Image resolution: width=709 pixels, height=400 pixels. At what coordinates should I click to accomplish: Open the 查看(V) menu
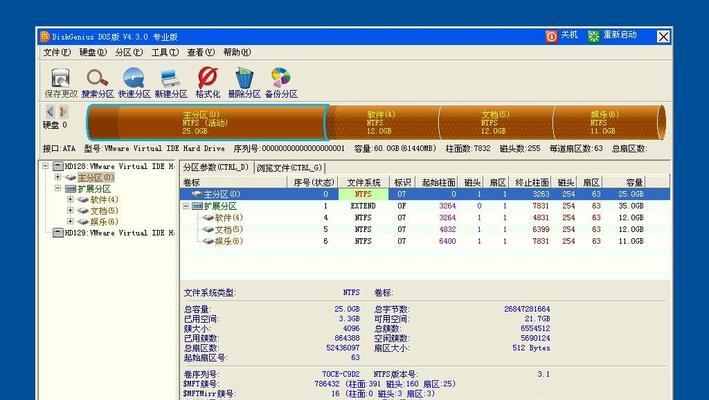tap(201, 52)
